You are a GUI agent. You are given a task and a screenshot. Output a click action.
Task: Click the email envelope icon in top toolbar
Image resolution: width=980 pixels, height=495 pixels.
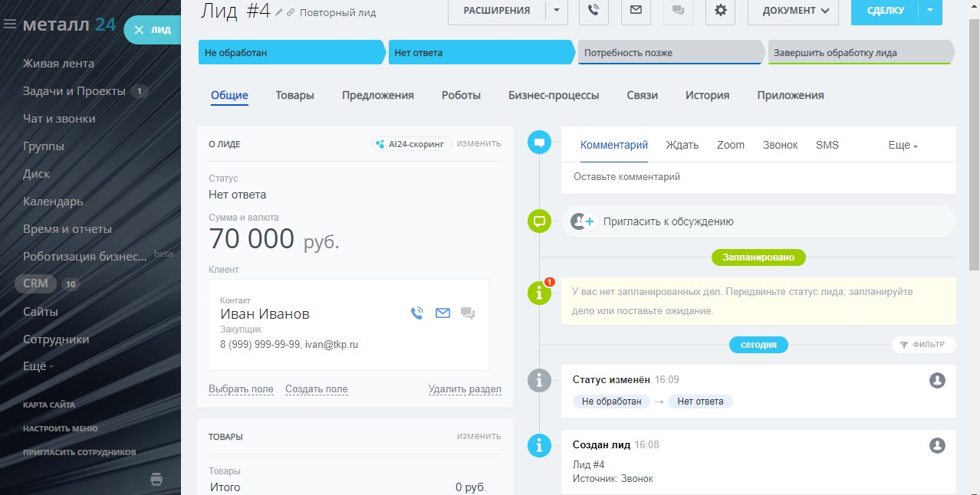click(636, 11)
